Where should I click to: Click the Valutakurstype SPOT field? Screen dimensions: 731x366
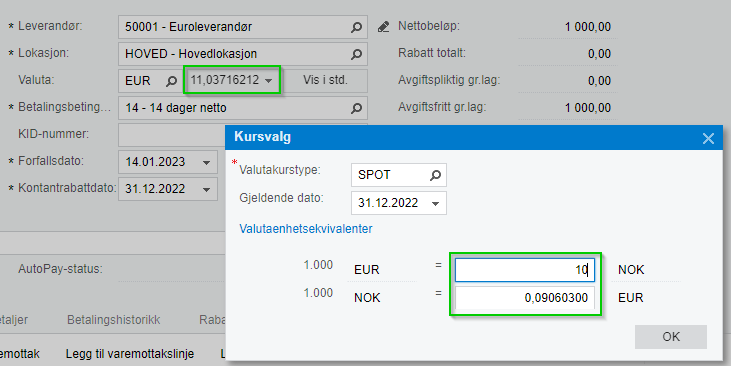399,175
